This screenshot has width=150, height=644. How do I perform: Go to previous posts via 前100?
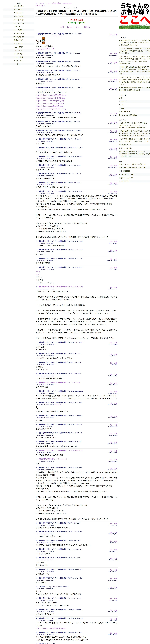(x=69, y=27)
